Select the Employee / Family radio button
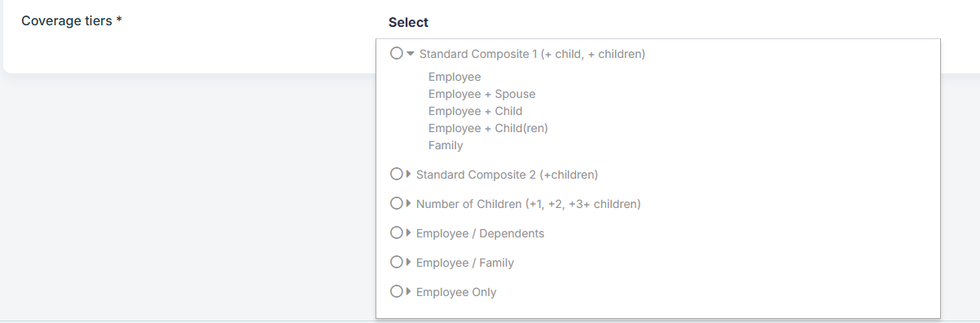This screenshot has width=980, height=323. point(397,262)
